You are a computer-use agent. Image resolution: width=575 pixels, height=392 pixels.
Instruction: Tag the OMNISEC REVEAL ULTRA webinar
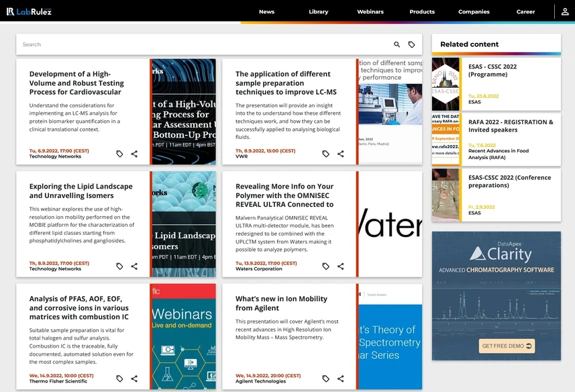click(325, 266)
